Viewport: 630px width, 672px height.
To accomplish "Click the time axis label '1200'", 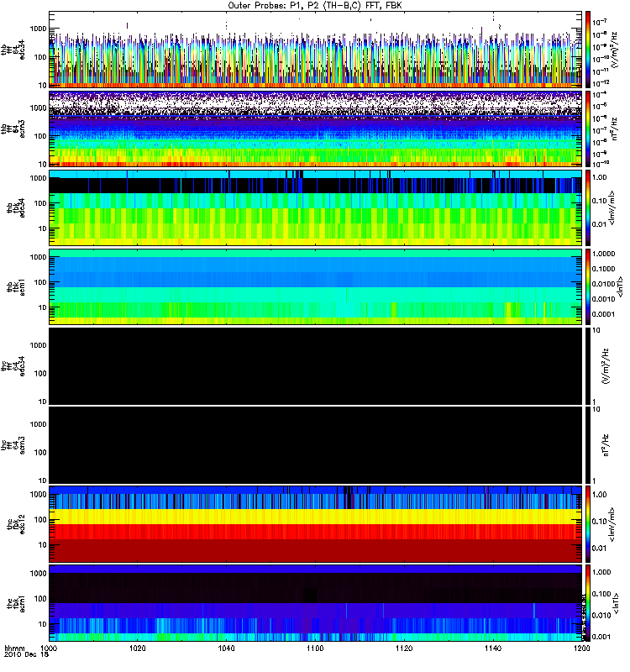I will 581,648.
